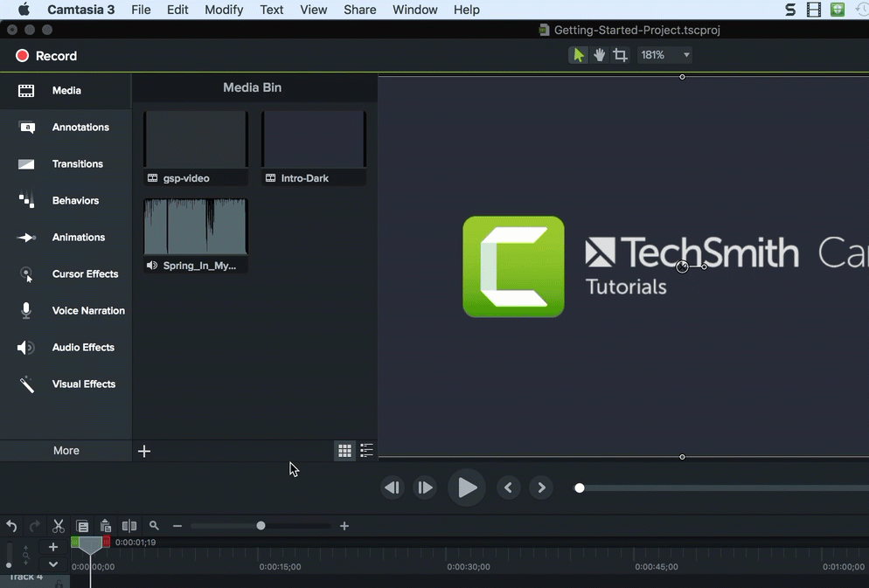The image size is (869, 588).
Task: Click the red playhead out-point handle
Action: [x=106, y=542]
